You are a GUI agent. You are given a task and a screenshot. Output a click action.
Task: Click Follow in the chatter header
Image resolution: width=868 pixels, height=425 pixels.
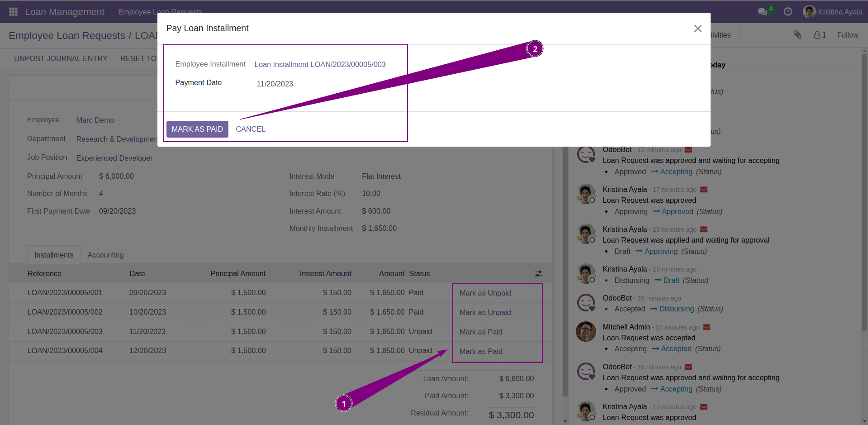click(847, 35)
